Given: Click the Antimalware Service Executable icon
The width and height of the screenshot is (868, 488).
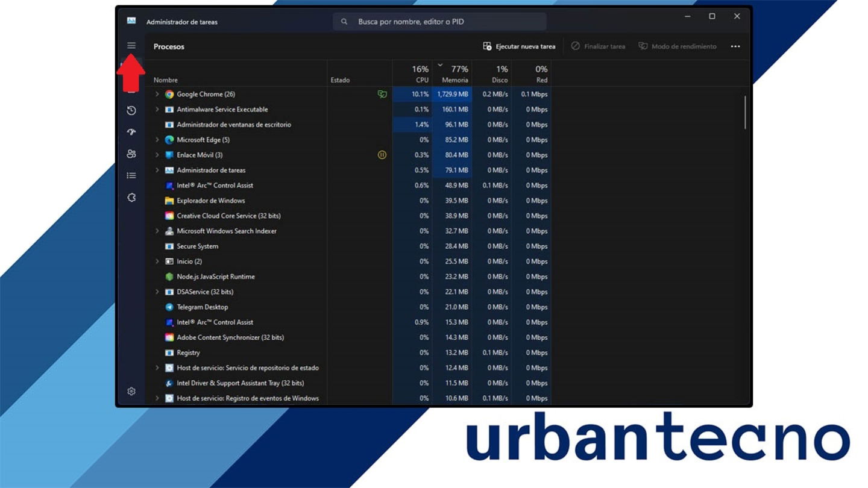Looking at the screenshot, I should pyautogui.click(x=169, y=110).
